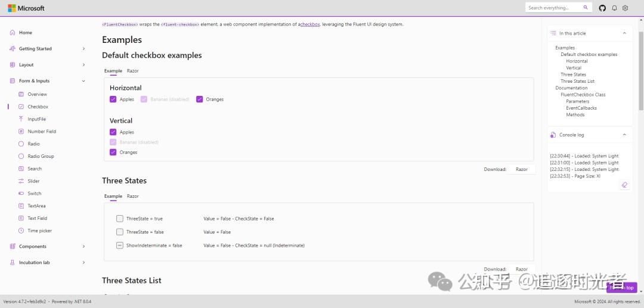Screen dimensions: 644x308
Task: Check the ThreeState = true checkbox
Action: [120, 219]
